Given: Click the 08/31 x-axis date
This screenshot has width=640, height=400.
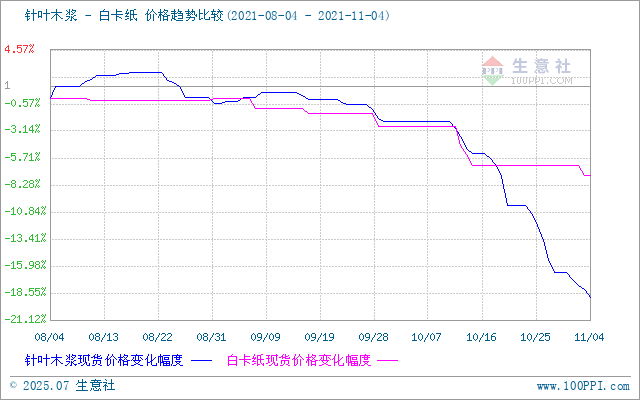Looking at the screenshot, I should pyautogui.click(x=211, y=337).
